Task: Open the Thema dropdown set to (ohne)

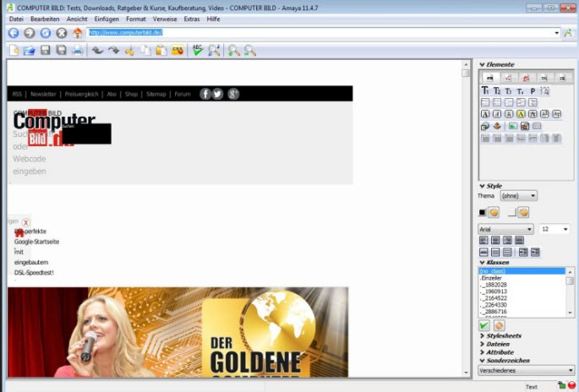Action: tap(518, 196)
